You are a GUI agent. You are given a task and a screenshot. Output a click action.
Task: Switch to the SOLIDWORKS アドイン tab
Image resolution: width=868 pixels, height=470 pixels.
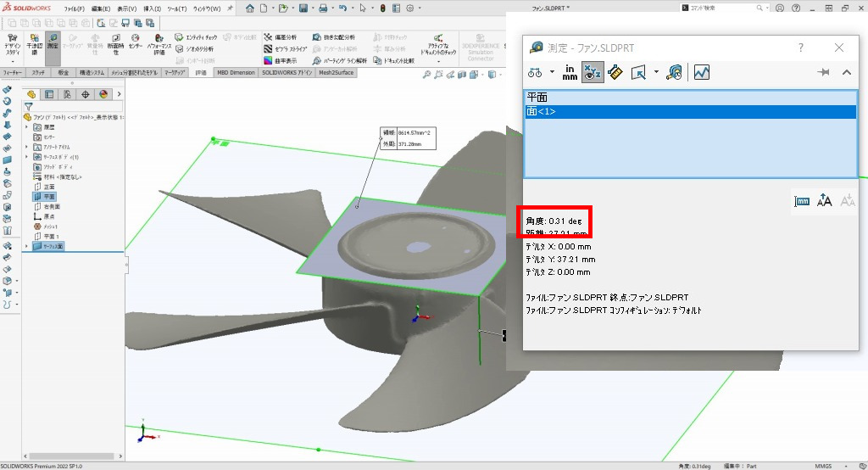287,73
